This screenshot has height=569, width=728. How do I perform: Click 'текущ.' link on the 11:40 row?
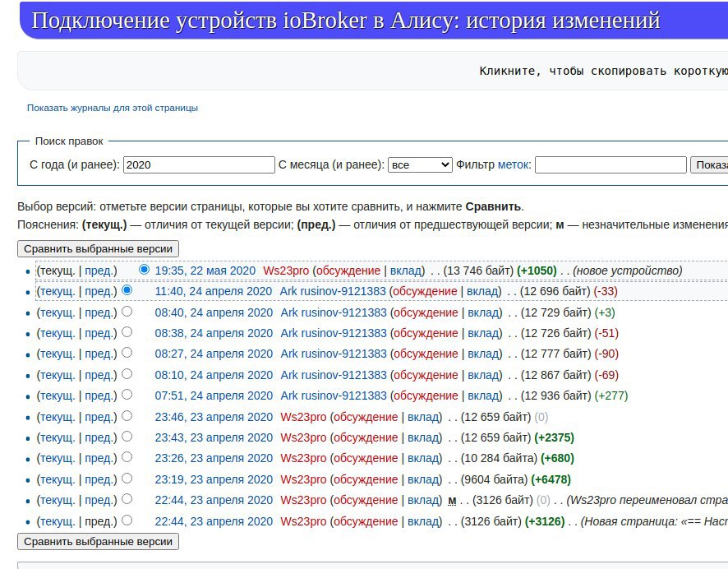pos(58,291)
